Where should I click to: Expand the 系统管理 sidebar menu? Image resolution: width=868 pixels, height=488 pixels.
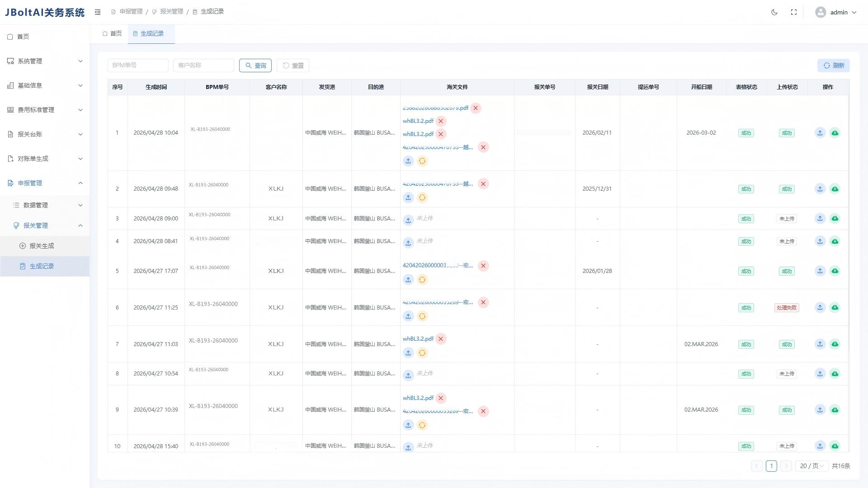coord(45,61)
